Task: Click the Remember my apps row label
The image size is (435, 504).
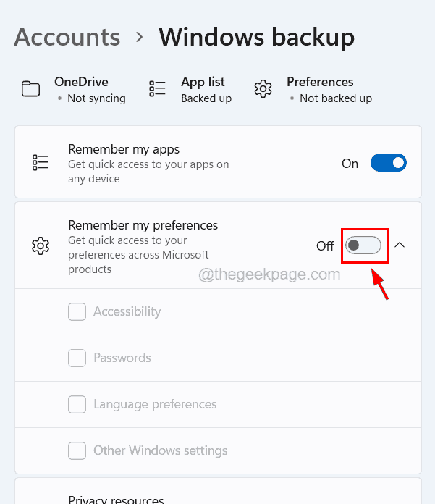Action: (x=124, y=150)
